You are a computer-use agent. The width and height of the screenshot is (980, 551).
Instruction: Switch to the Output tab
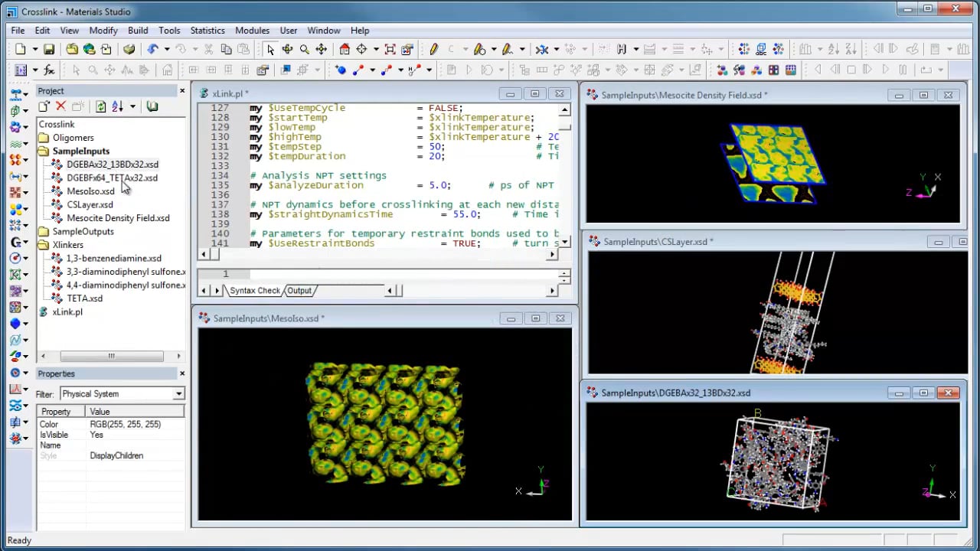click(x=299, y=291)
